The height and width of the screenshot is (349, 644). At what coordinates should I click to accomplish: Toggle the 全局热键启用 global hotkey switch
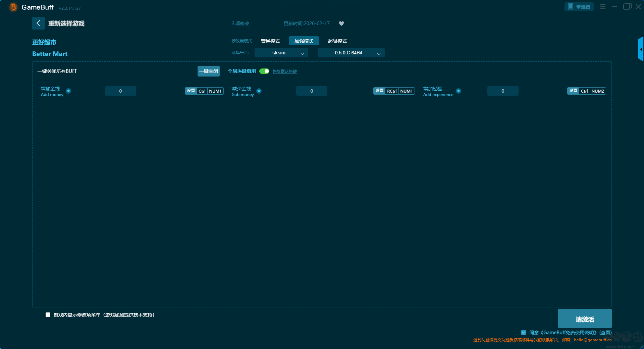(x=264, y=71)
